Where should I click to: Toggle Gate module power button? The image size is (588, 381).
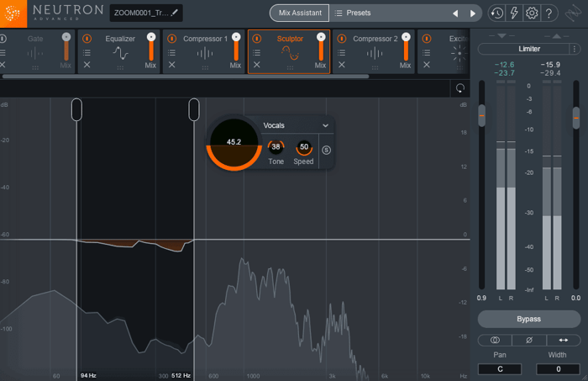pos(3,39)
